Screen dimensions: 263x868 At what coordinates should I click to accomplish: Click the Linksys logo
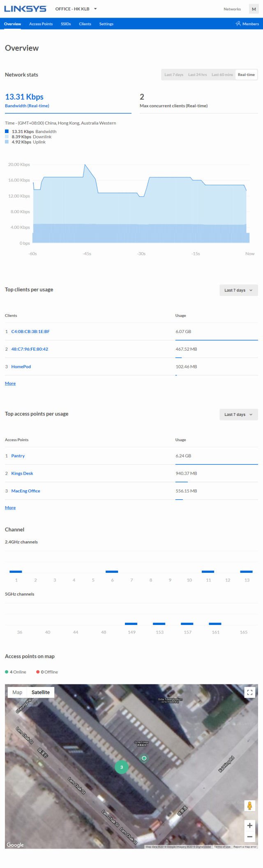[x=25, y=9]
